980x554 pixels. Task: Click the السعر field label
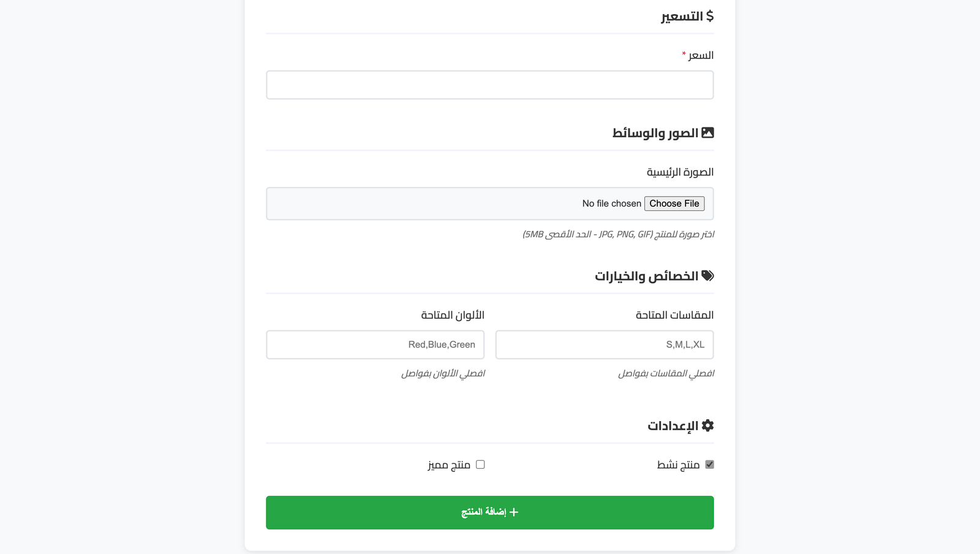click(x=701, y=56)
